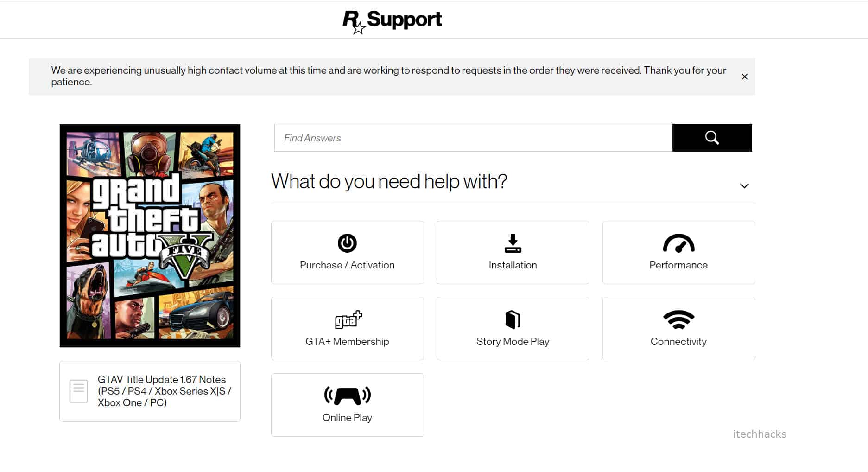Click the speedometer Performance icon

pyautogui.click(x=678, y=243)
